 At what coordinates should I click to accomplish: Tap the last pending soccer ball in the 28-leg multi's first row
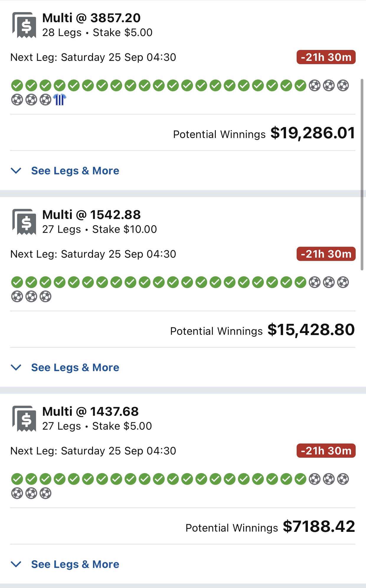(343, 85)
